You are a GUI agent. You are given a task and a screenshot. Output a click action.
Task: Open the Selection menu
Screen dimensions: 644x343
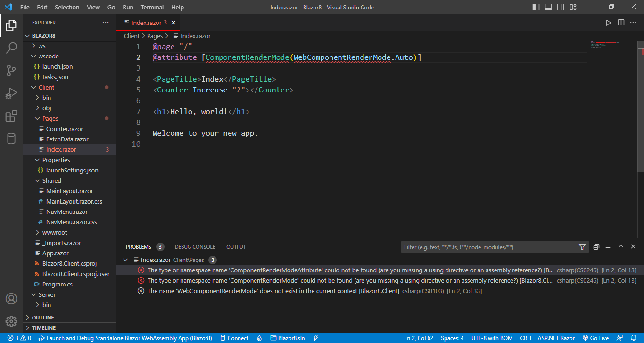[x=67, y=7]
